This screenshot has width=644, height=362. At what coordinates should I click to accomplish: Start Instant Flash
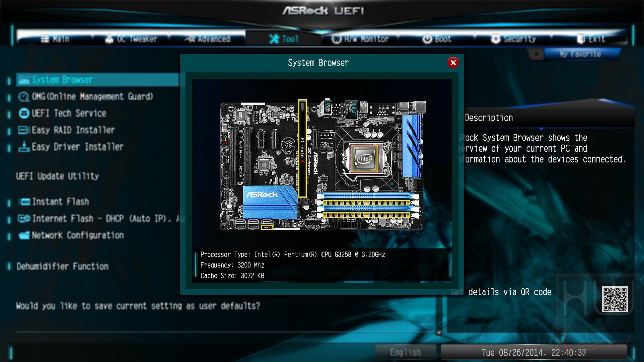pyautogui.click(x=61, y=202)
